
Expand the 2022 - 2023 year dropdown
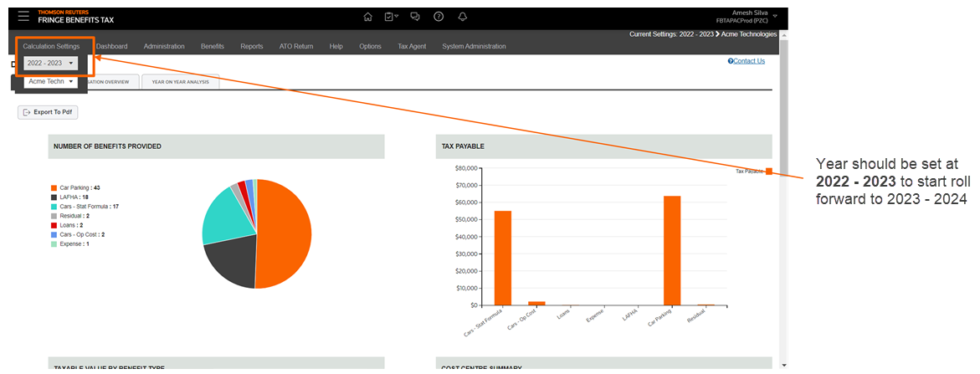pos(51,63)
